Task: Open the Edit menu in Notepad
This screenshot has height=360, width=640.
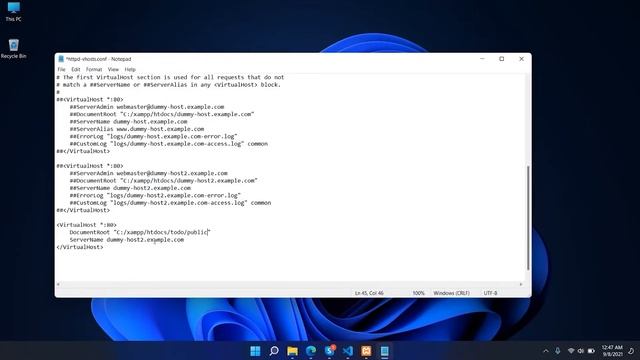Action: pyautogui.click(x=76, y=70)
